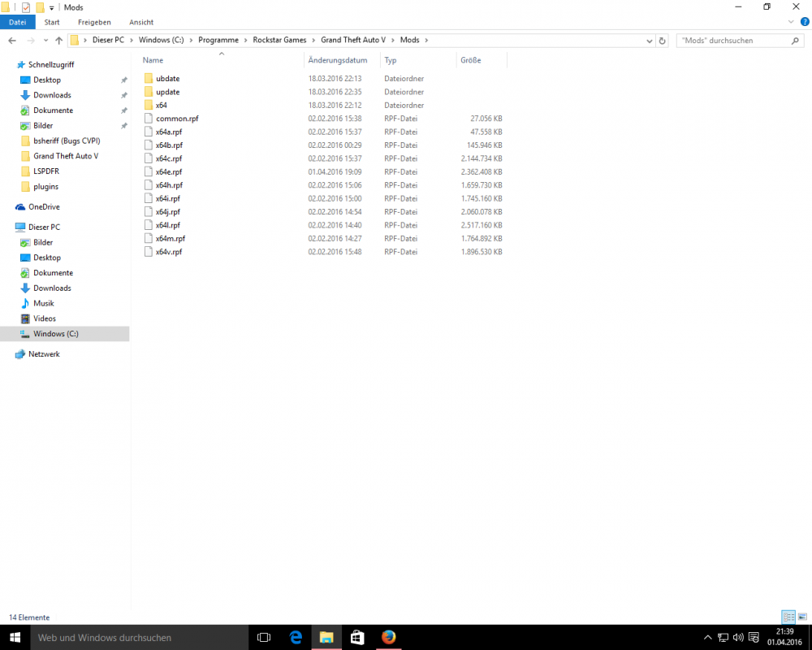Click the New folder quick access icon
Screen dimensions: 812x650
[40, 7]
